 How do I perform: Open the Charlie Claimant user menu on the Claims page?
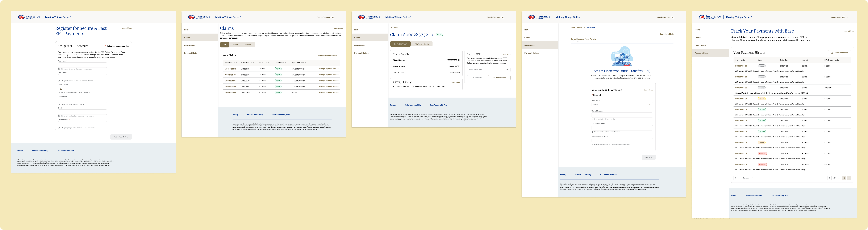(x=327, y=17)
